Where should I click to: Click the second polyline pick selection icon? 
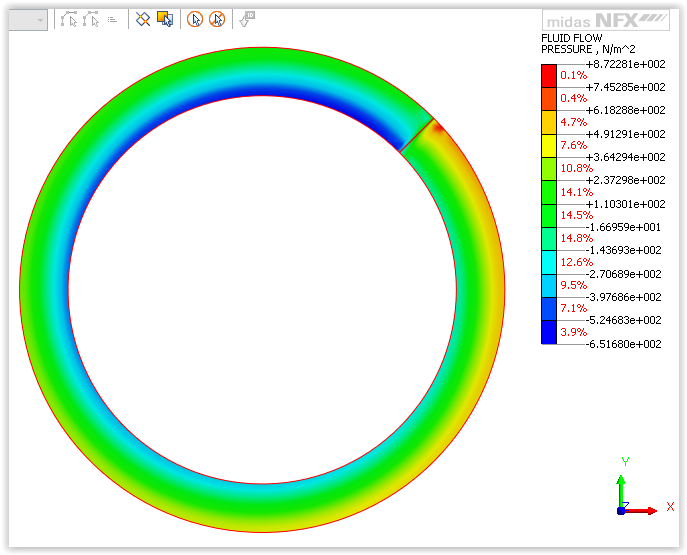(x=92, y=19)
